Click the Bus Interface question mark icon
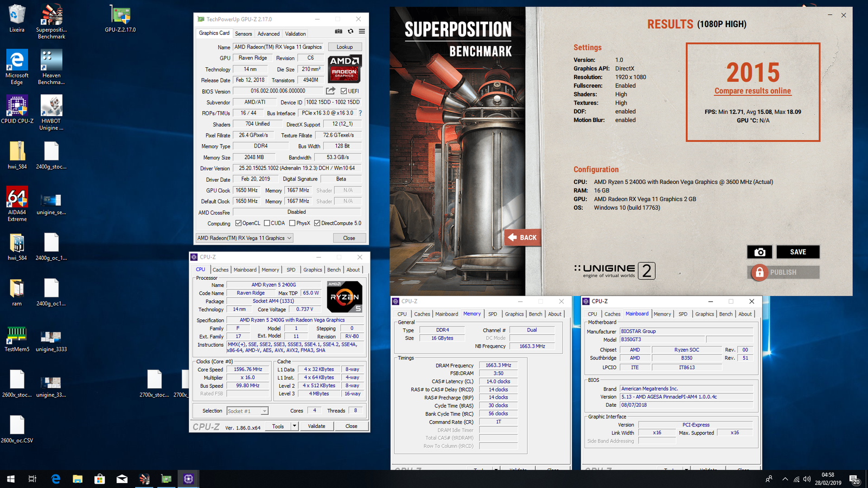 click(x=360, y=113)
